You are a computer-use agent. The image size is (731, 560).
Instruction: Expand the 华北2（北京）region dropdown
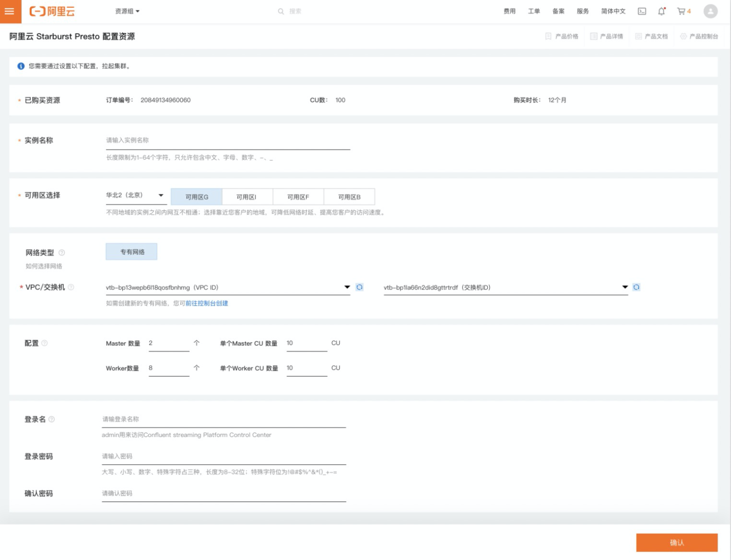click(x=136, y=195)
